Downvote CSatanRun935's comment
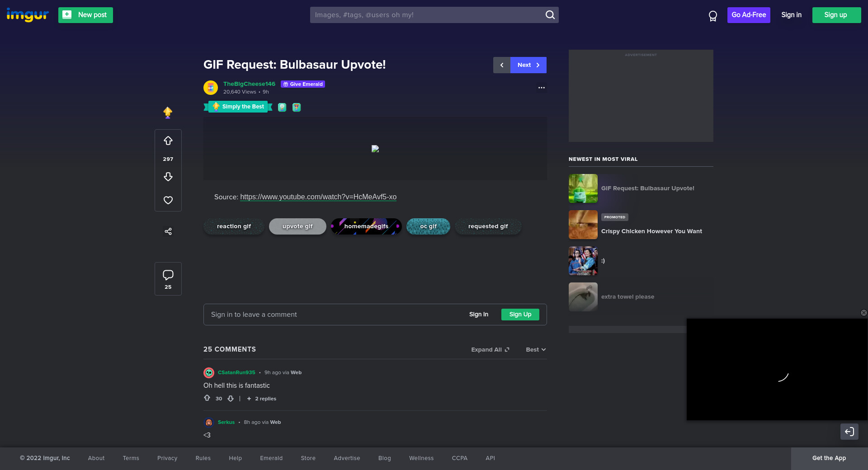 tap(231, 399)
